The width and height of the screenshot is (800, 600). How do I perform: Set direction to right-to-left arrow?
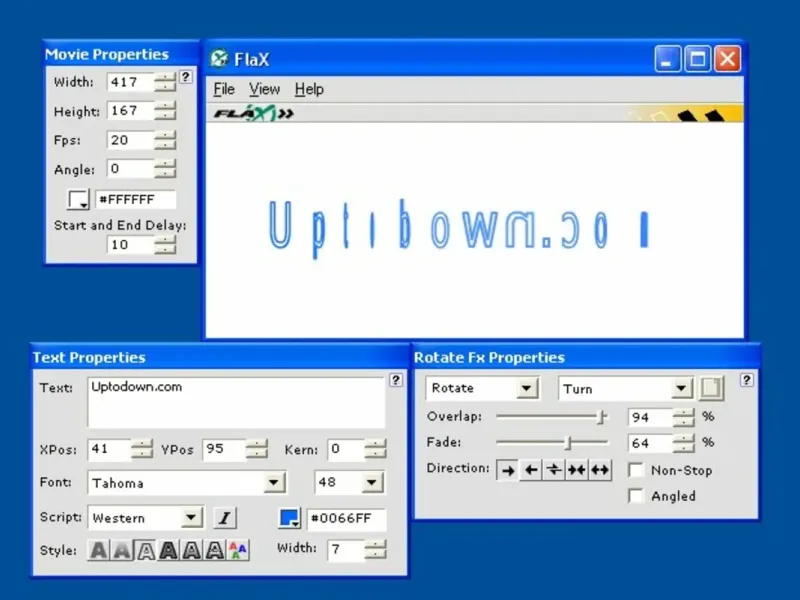coord(531,470)
